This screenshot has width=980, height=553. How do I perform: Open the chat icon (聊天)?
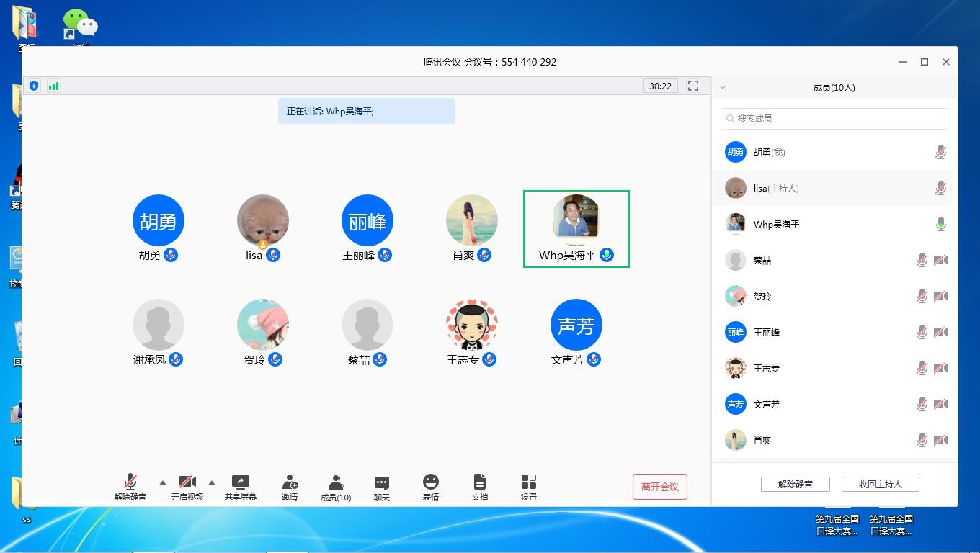tap(381, 482)
